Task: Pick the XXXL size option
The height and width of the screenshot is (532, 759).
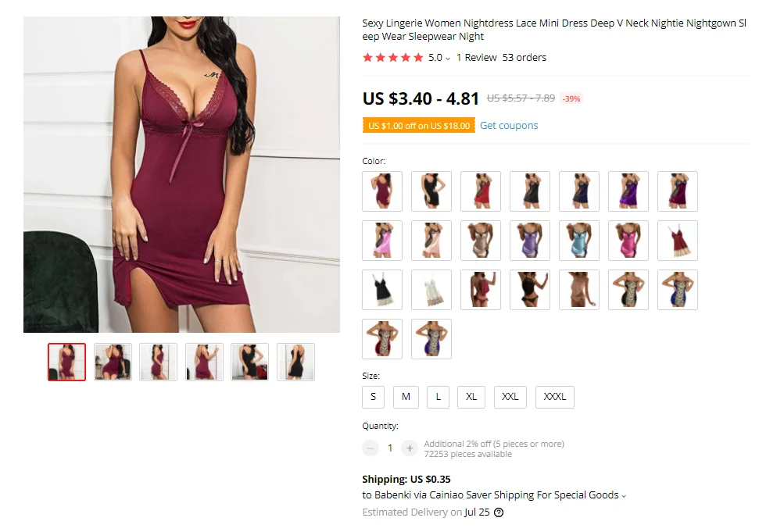Action: [x=555, y=397]
